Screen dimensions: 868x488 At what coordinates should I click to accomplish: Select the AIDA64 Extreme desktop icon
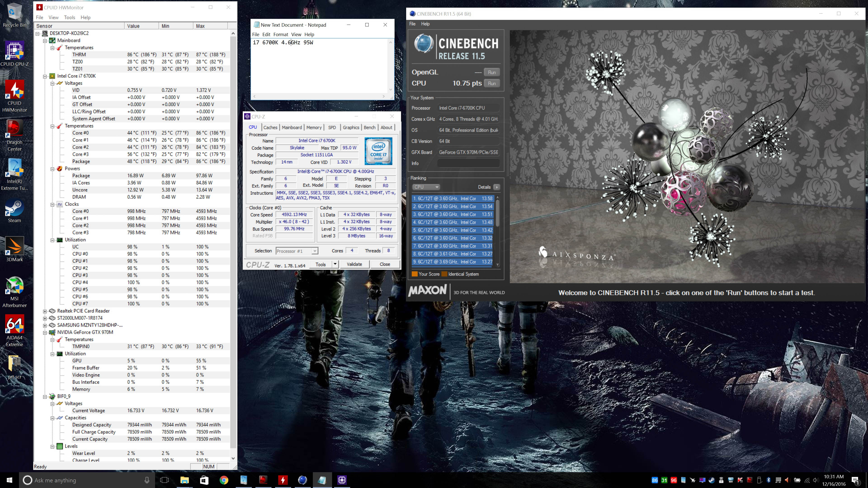point(14,331)
